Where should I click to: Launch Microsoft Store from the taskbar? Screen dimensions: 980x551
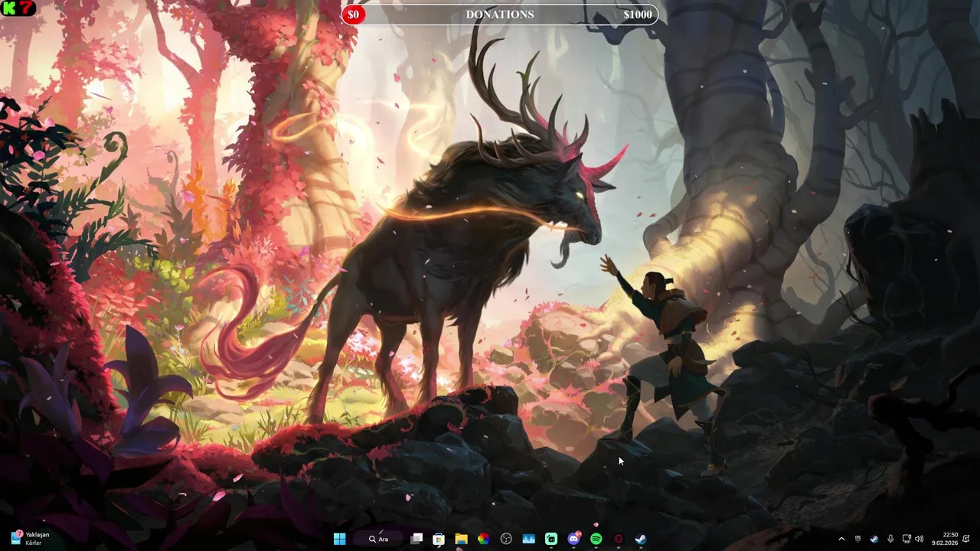click(439, 539)
